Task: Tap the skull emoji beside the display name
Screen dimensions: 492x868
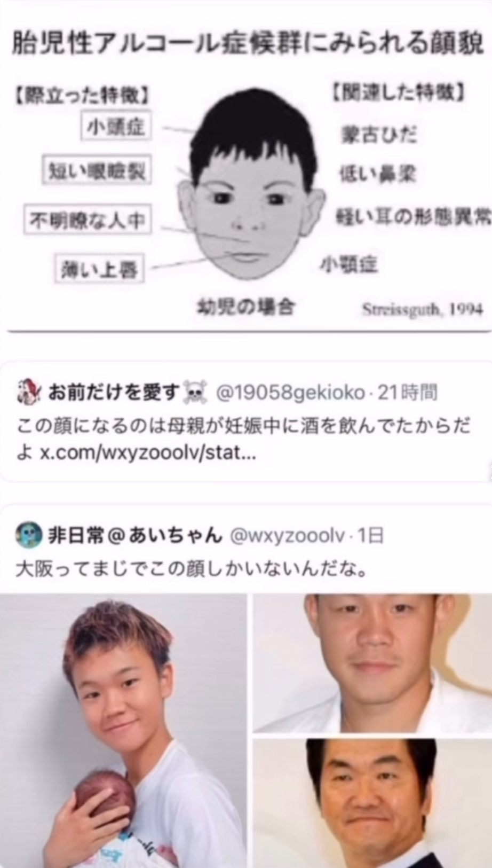Action: pos(195,393)
